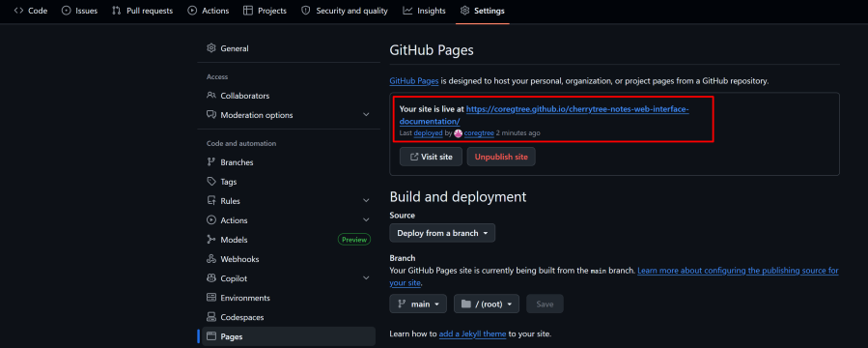Image resolution: width=868 pixels, height=348 pixels.
Task: Click the Rules icon in sidebar
Action: click(x=210, y=201)
